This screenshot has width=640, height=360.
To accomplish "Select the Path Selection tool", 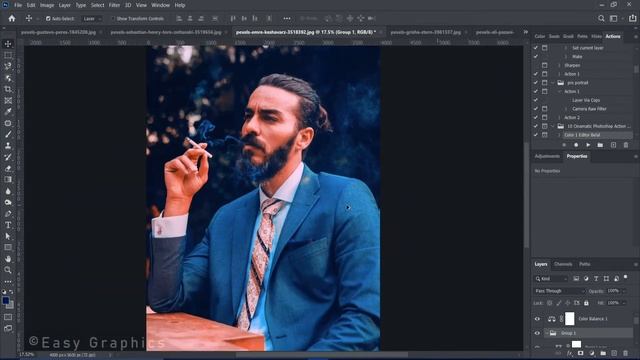I will [x=8, y=236].
